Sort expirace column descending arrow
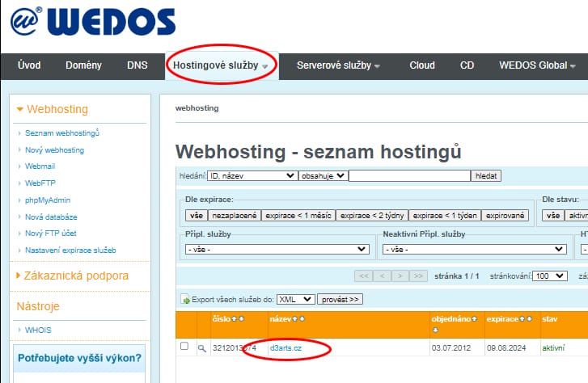This screenshot has width=588, height=383. [529, 319]
